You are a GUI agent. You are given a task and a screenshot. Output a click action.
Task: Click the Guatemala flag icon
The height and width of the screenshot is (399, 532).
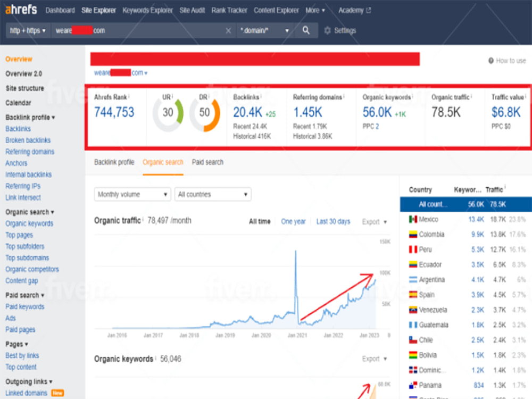(x=413, y=325)
